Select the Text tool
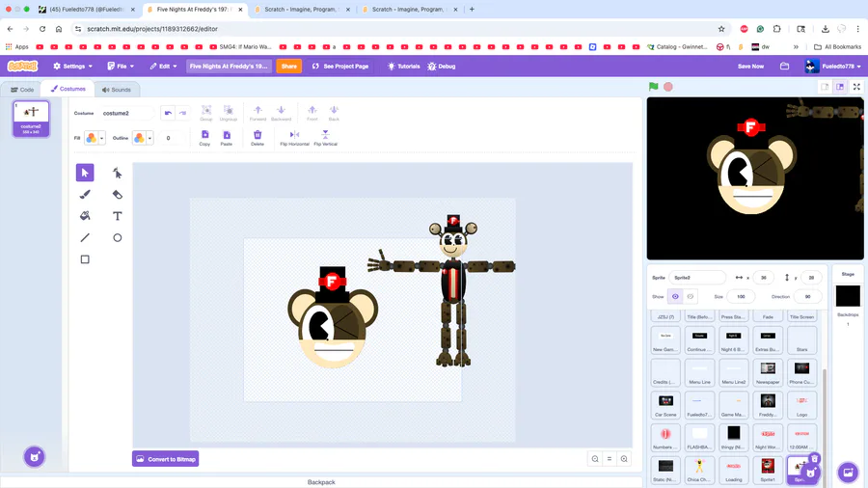Image resolution: width=868 pixels, height=488 pixels. click(x=117, y=216)
